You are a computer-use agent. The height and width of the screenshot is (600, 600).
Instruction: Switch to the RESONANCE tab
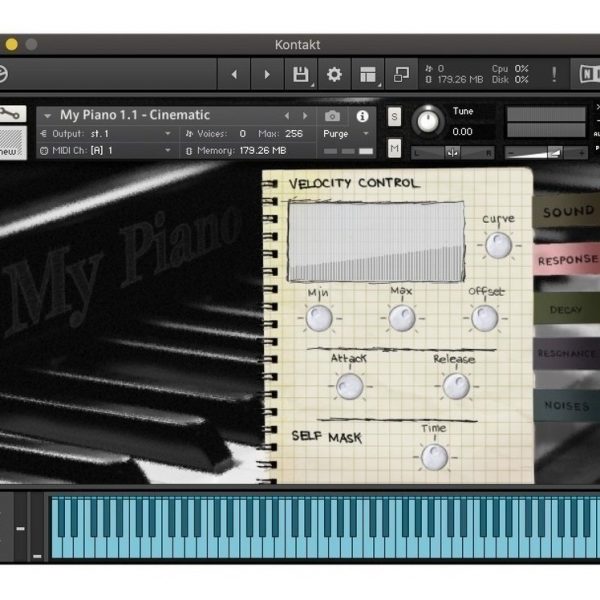click(x=566, y=353)
